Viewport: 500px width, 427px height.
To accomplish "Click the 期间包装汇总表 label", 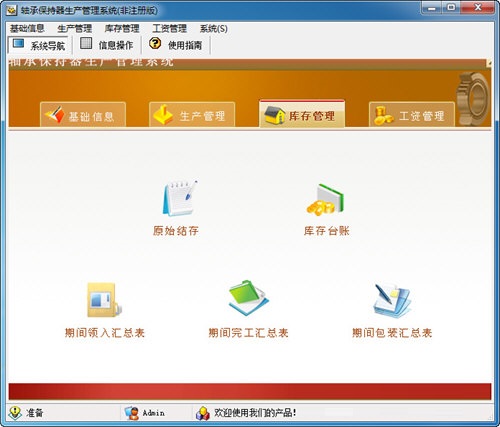I will point(392,333).
